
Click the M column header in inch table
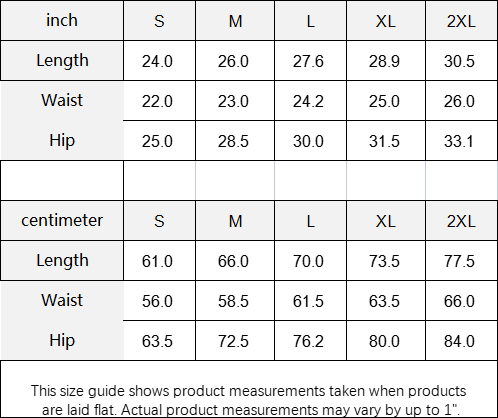coord(235,21)
